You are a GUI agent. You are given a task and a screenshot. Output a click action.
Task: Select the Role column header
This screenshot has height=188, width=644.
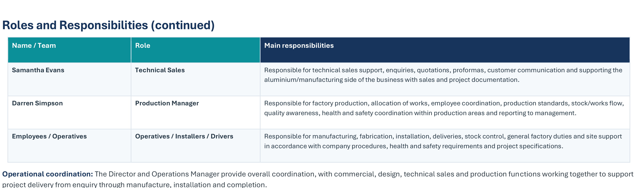point(196,50)
